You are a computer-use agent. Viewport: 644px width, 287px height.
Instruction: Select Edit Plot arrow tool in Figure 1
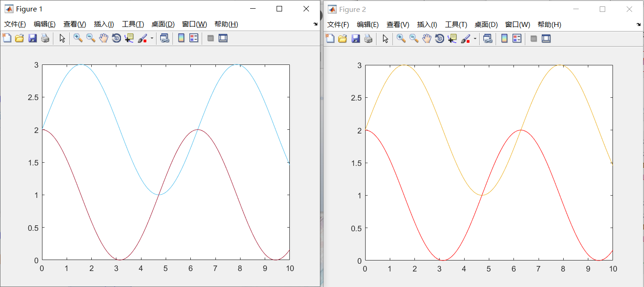click(63, 38)
